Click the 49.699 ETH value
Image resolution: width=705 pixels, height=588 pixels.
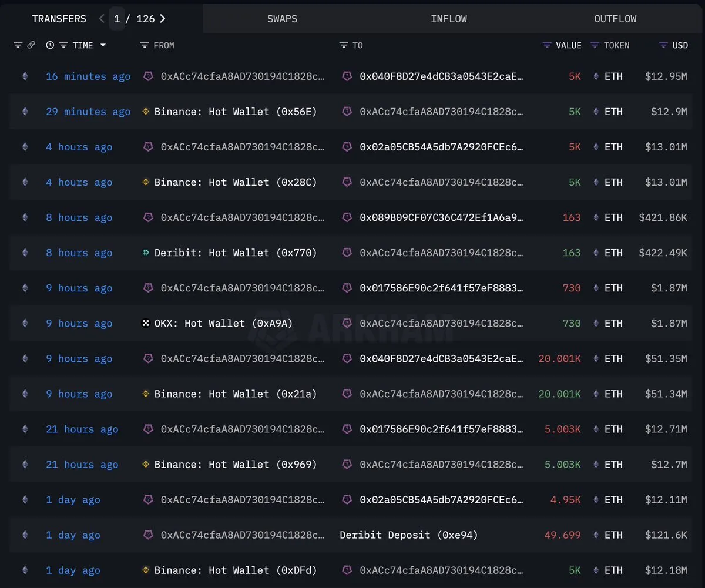click(562, 535)
